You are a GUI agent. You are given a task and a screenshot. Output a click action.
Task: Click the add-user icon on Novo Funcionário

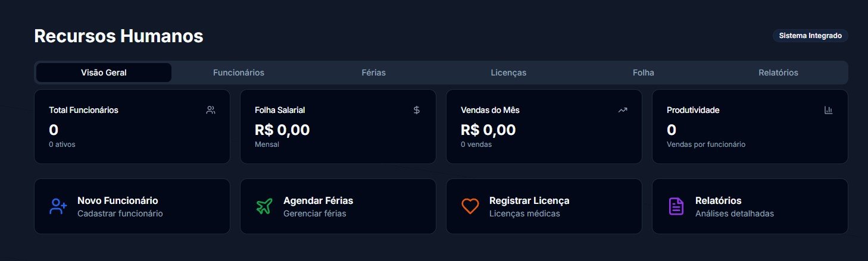coord(58,206)
